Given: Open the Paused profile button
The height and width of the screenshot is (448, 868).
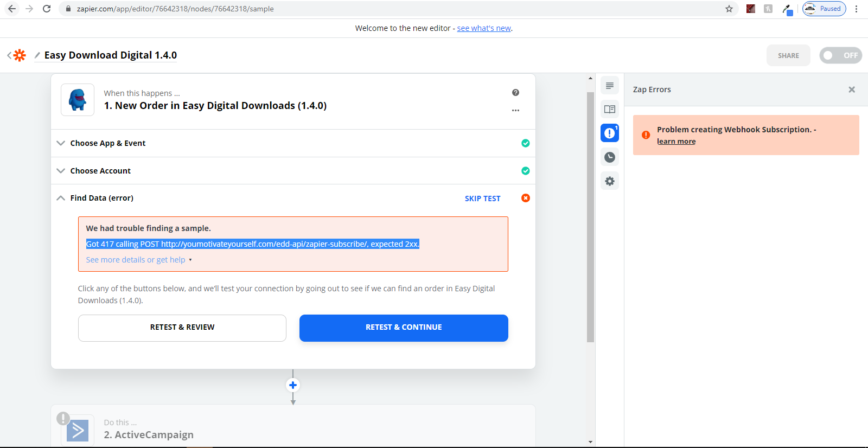Looking at the screenshot, I should pyautogui.click(x=824, y=9).
